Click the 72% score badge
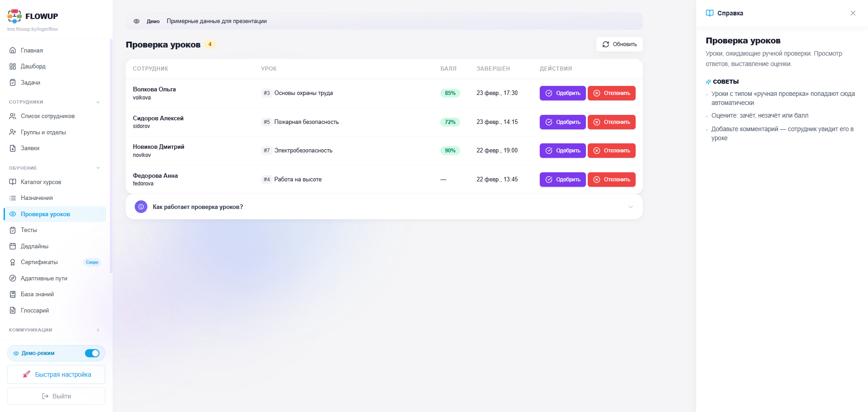The height and width of the screenshot is (412, 868). [450, 122]
